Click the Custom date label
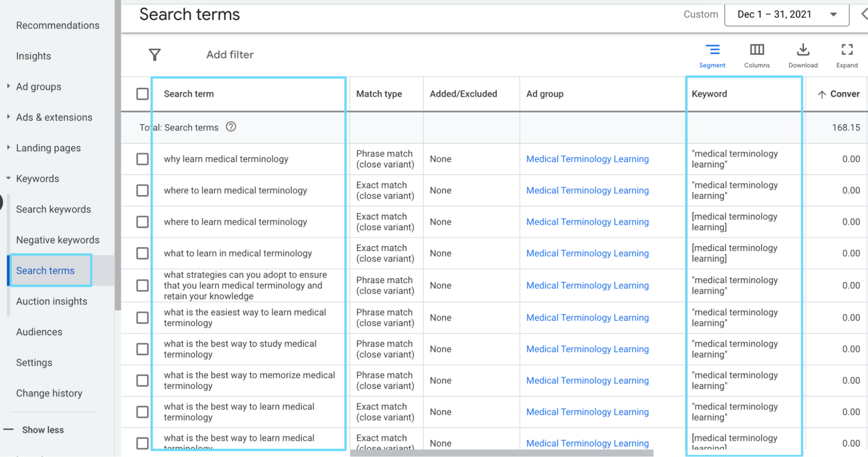Image resolution: width=868 pixels, height=457 pixels. coord(701,14)
